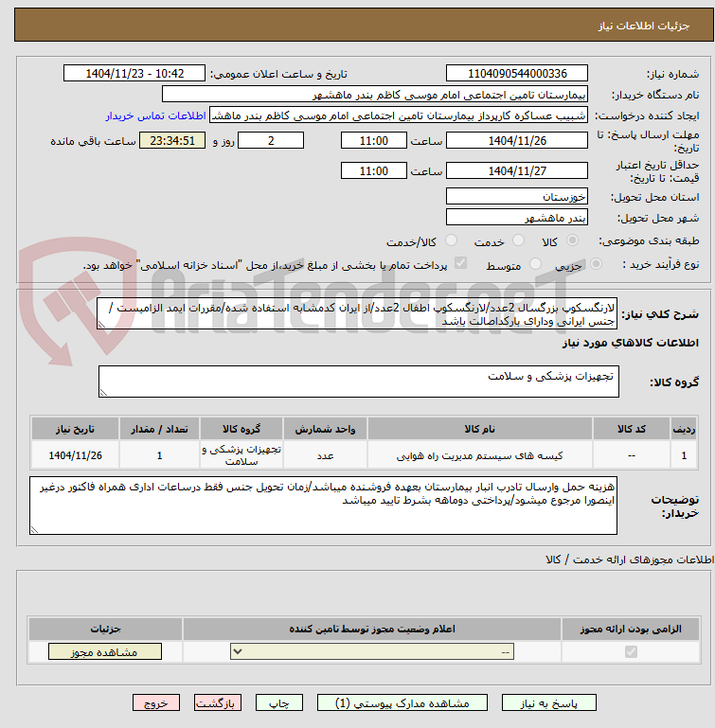Click the price validity hour 11:00 field
This screenshot has height=728, width=715.
point(373,170)
